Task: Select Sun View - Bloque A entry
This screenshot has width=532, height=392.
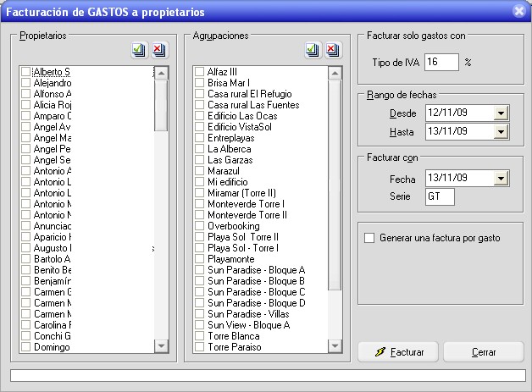Action: click(249, 325)
